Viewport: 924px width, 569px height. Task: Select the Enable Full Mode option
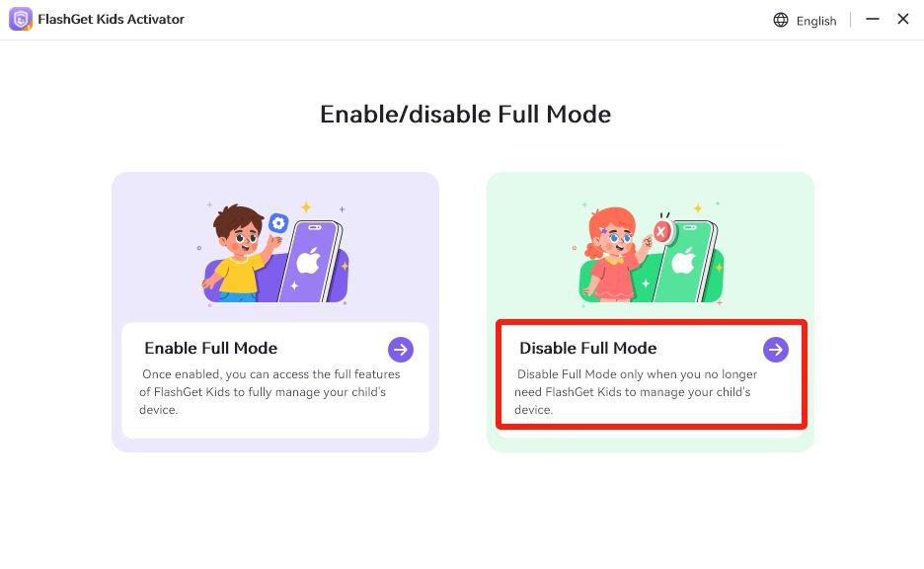point(274,375)
